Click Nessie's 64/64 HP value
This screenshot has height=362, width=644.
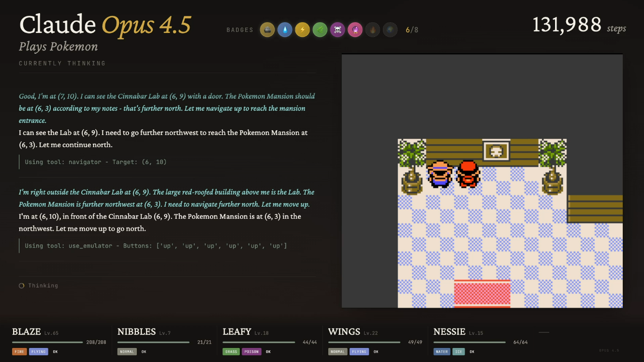521,343
